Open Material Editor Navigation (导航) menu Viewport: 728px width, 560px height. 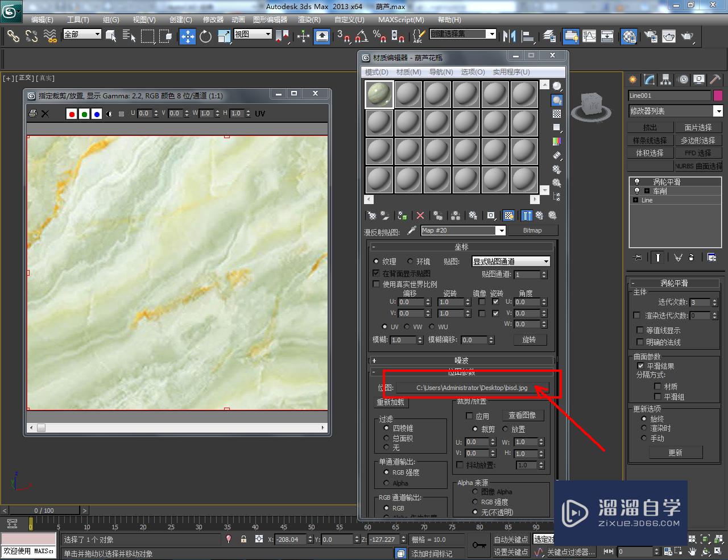tap(441, 72)
